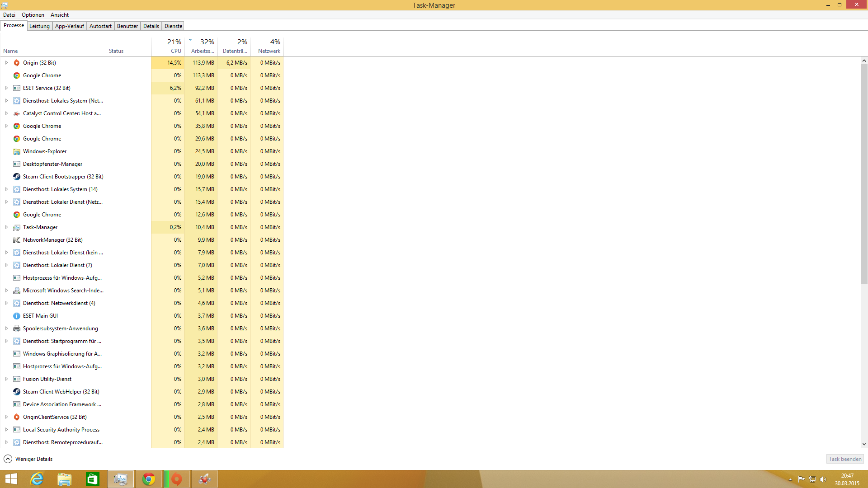Click the ESET Main GUI icon
The image size is (868, 488).
click(17, 316)
